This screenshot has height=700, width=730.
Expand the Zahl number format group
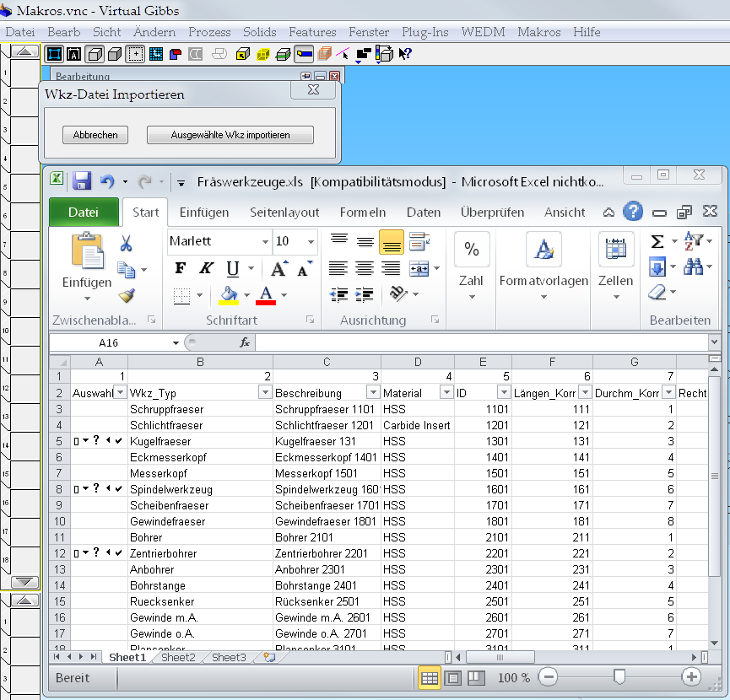[x=472, y=267]
